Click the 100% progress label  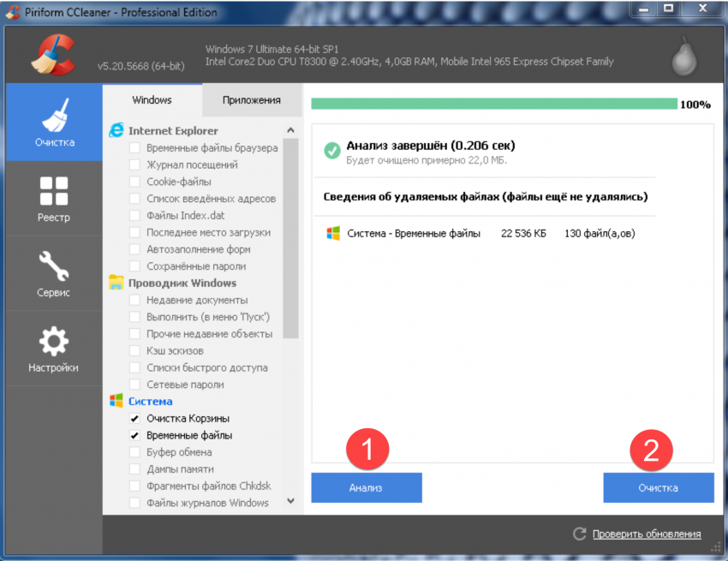tap(695, 105)
